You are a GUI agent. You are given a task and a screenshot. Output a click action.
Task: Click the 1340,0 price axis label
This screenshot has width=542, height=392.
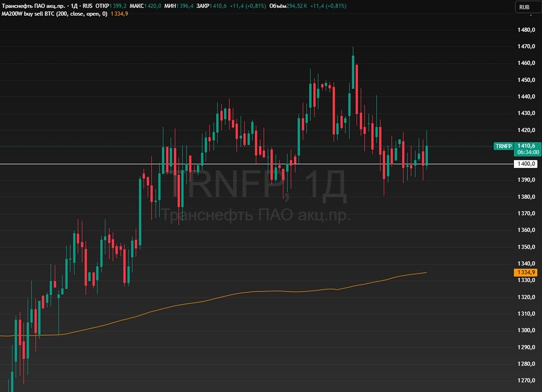[526, 264]
